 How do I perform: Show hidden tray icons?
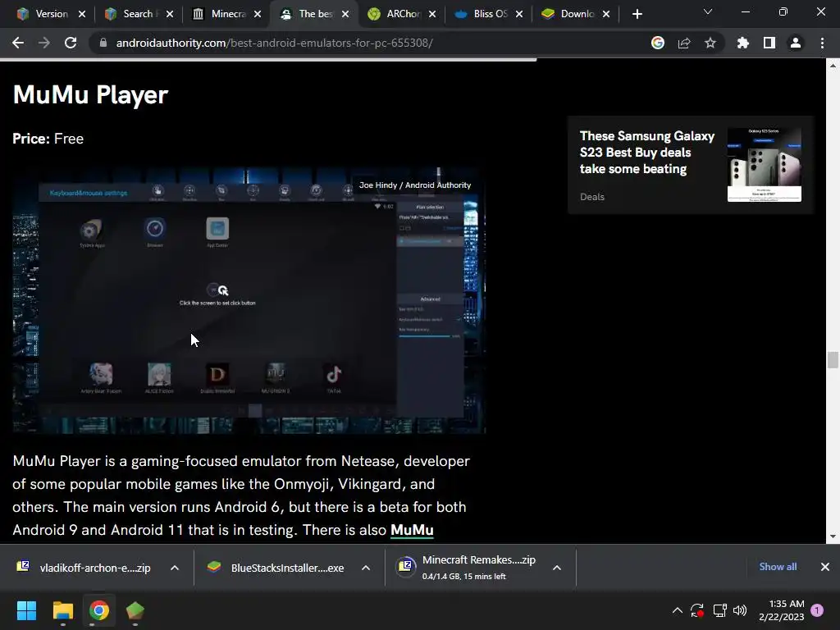[677, 610]
